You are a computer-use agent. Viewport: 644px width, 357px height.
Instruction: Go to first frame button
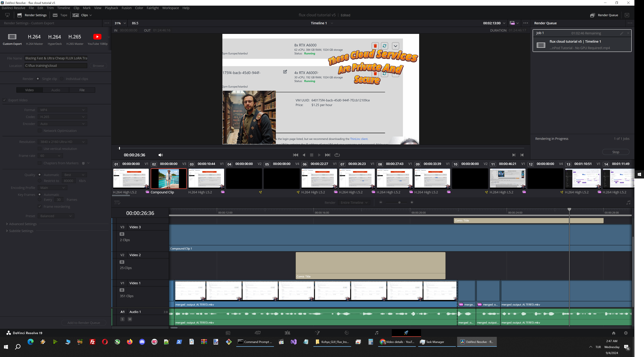295,155
